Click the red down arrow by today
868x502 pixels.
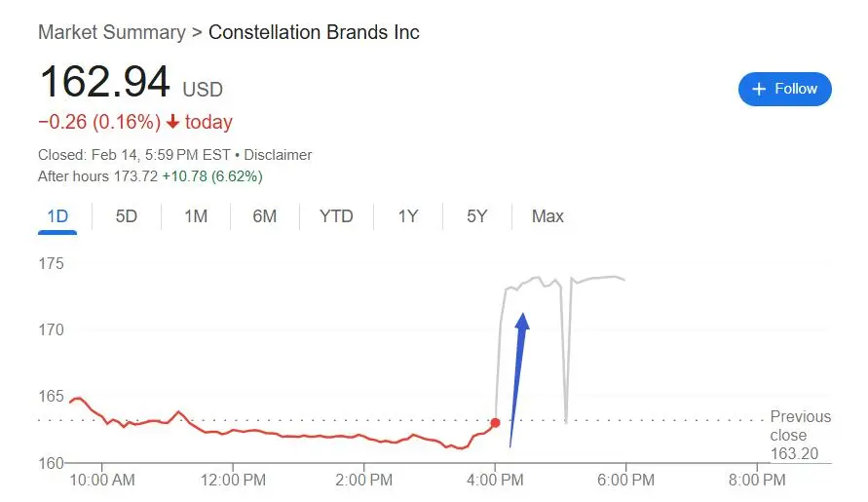172,121
